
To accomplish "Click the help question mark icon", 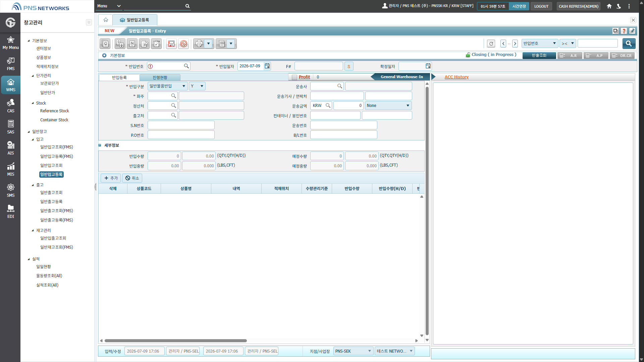I will pos(624,31).
